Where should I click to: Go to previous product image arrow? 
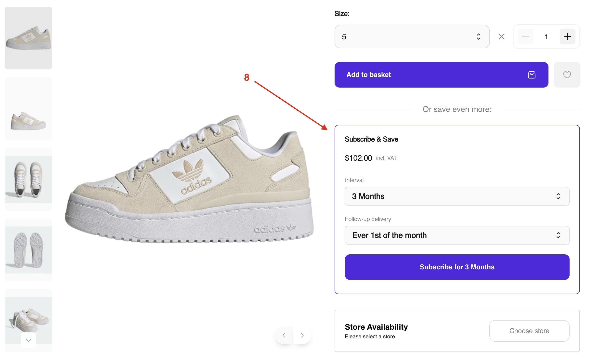tap(284, 335)
